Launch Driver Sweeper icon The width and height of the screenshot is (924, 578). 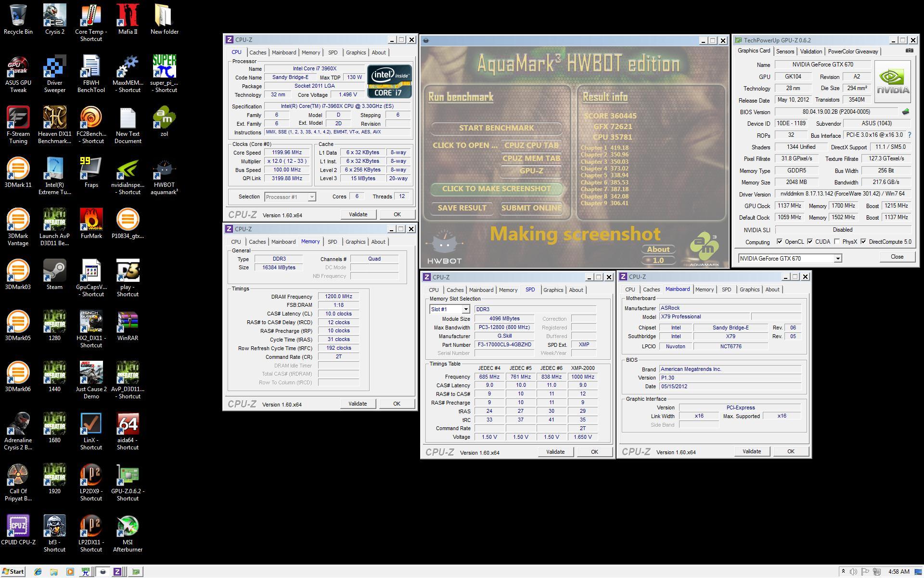[x=54, y=74]
